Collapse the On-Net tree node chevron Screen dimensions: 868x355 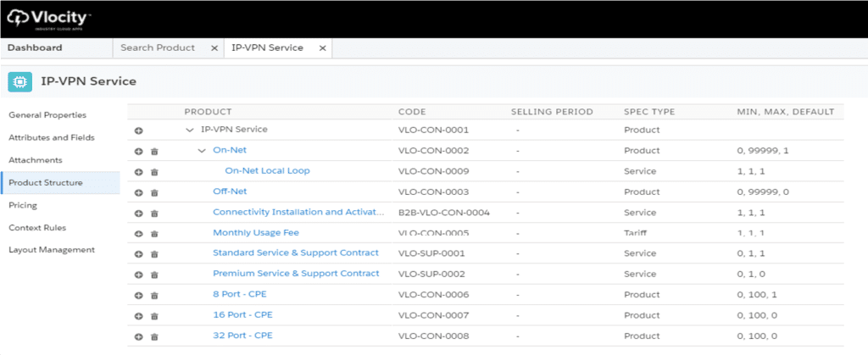click(202, 151)
